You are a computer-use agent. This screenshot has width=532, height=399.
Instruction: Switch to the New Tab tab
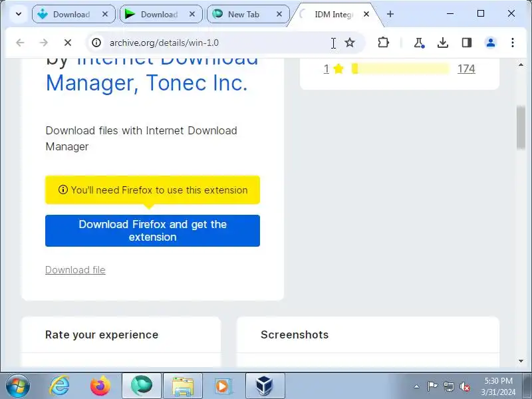click(248, 14)
